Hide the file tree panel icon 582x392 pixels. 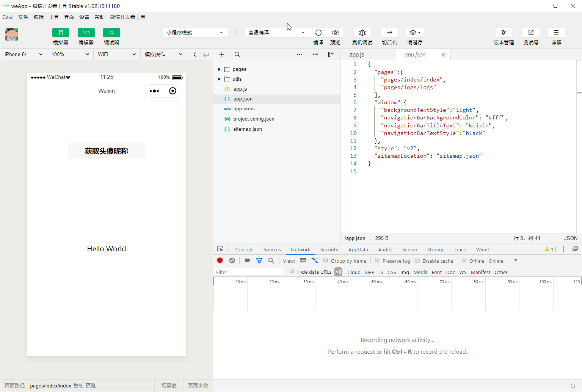(x=331, y=55)
